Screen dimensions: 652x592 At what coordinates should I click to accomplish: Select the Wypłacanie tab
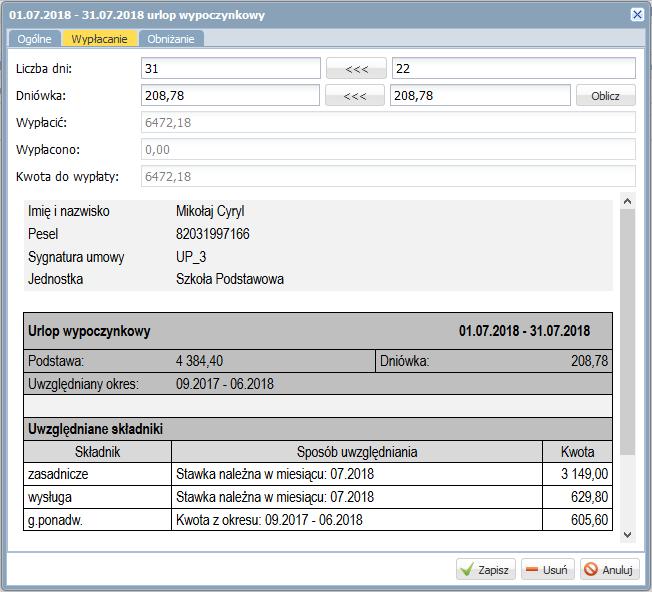[x=99, y=39]
